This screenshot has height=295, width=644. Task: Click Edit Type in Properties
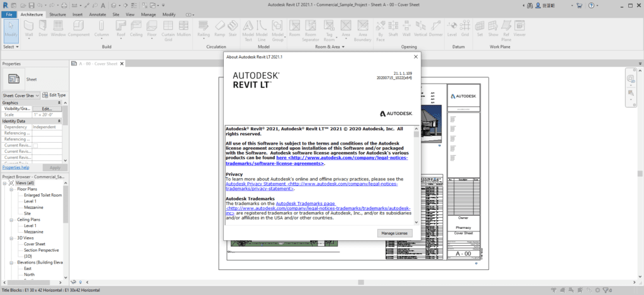click(x=54, y=95)
